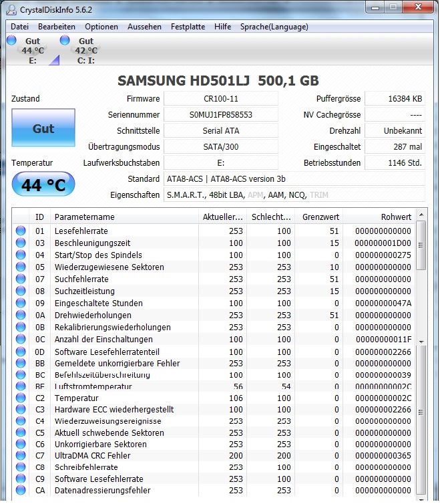Image resolution: width=440 pixels, height=504 pixels.
Task: Click status orb for Unkorrigierbare Sektoren
Action: point(21,445)
